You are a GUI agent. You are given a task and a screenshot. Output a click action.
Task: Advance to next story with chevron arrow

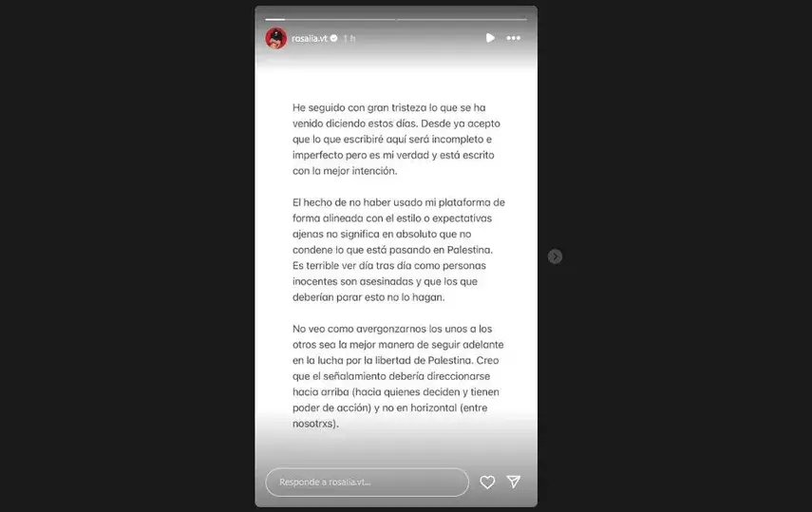(555, 256)
